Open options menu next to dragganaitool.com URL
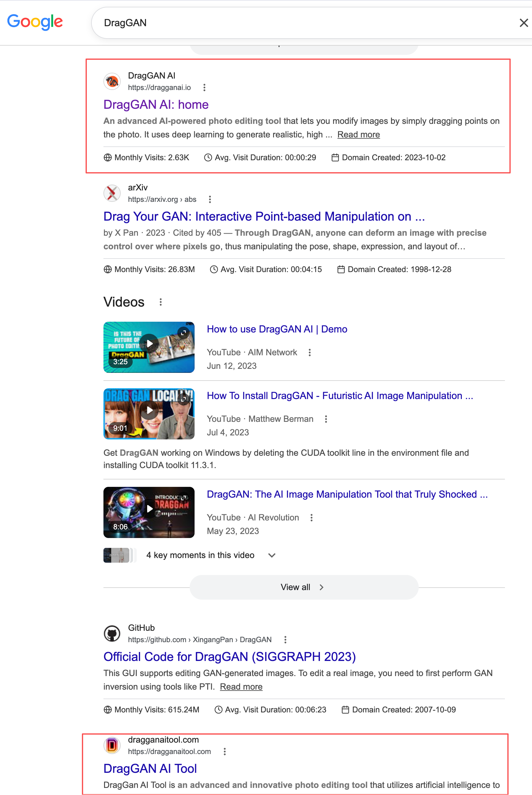 pos(225,752)
